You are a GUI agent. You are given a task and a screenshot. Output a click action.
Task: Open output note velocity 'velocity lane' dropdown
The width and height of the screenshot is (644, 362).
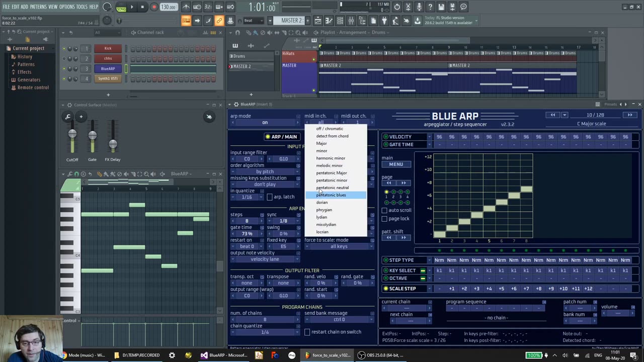pos(265,259)
